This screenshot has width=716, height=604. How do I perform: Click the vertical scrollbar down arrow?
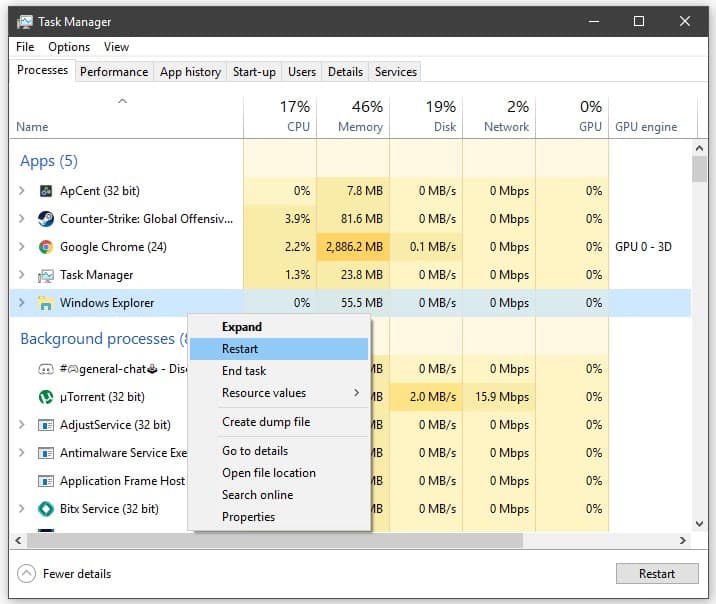pos(699,524)
